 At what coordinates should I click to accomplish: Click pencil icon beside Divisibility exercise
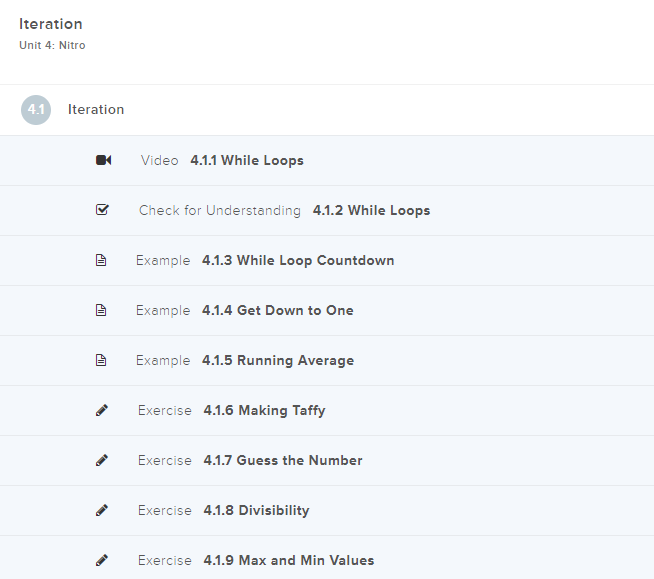pos(102,510)
